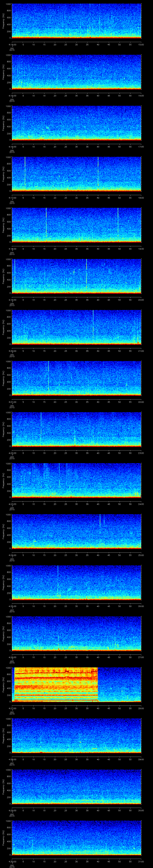153x868 pixels.
Task: Select the "25:00" end time label
Action: coord(141,555)
